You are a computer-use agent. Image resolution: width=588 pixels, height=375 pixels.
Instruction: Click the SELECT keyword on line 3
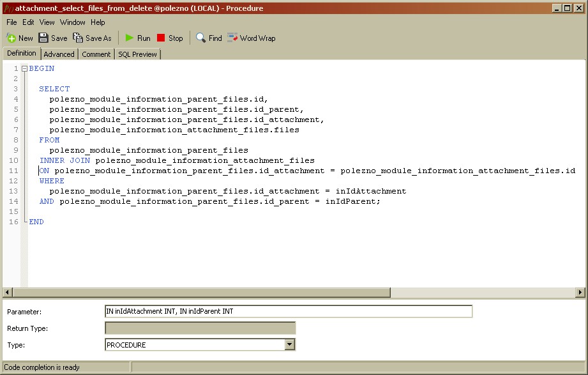[54, 89]
